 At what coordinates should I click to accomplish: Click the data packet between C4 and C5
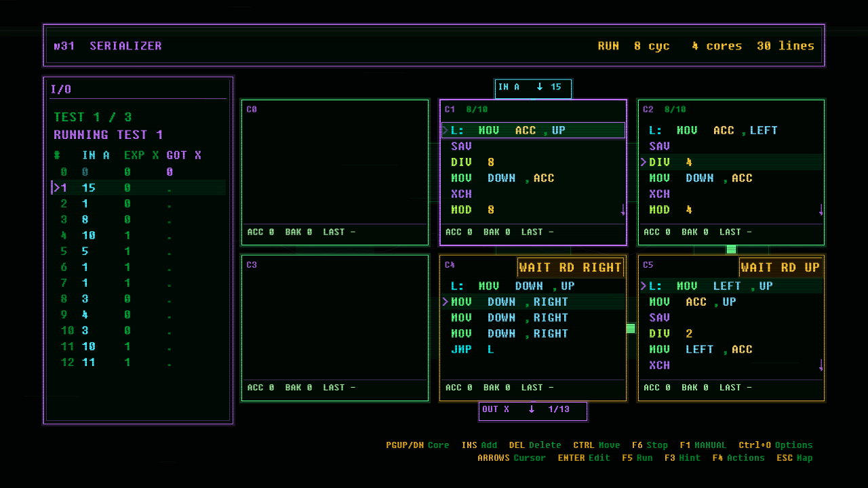point(631,328)
